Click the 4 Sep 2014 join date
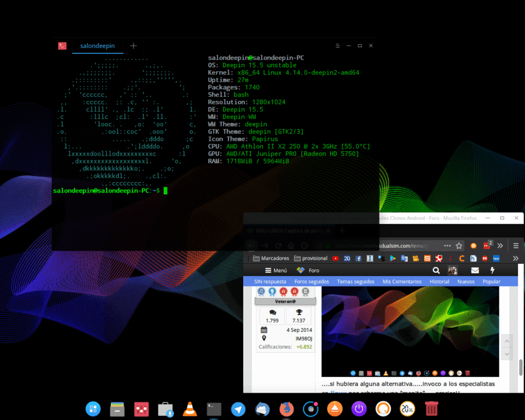Screen dimensions: 525x420 point(299,330)
